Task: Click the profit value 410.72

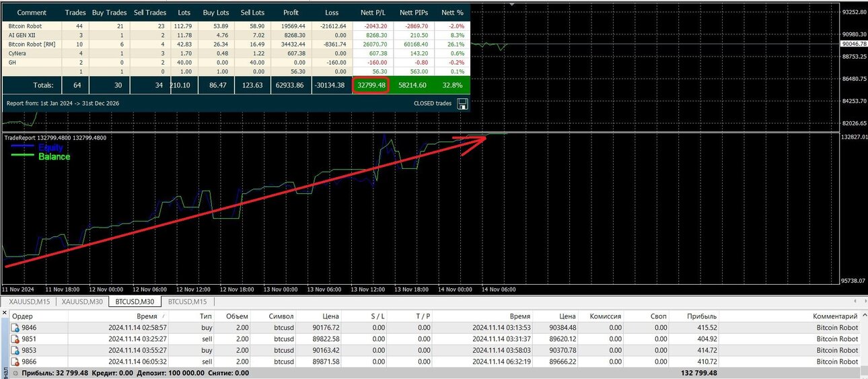Action: coord(707,362)
